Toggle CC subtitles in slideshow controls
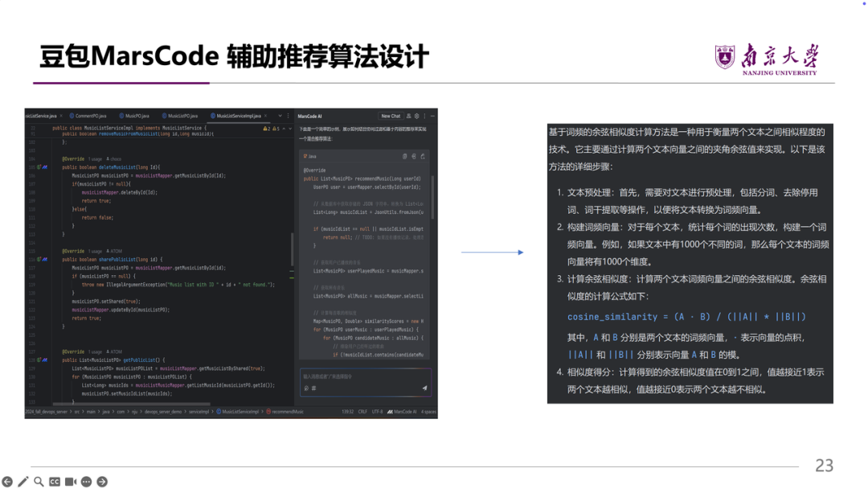 coord(55,482)
